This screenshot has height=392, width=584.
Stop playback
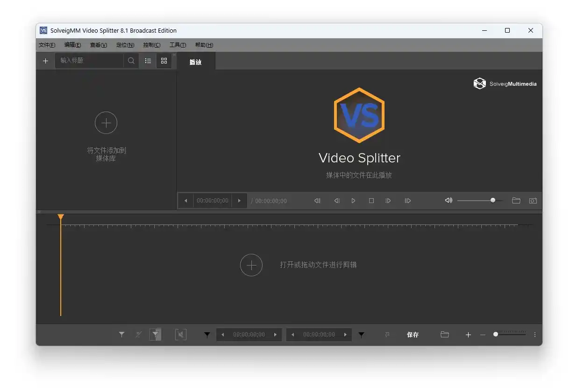click(x=371, y=201)
